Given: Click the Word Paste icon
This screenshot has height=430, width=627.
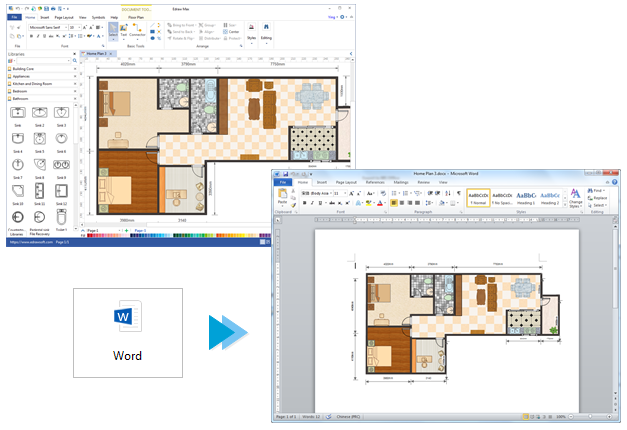Looking at the screenshot, I should [x=284, y=194].
